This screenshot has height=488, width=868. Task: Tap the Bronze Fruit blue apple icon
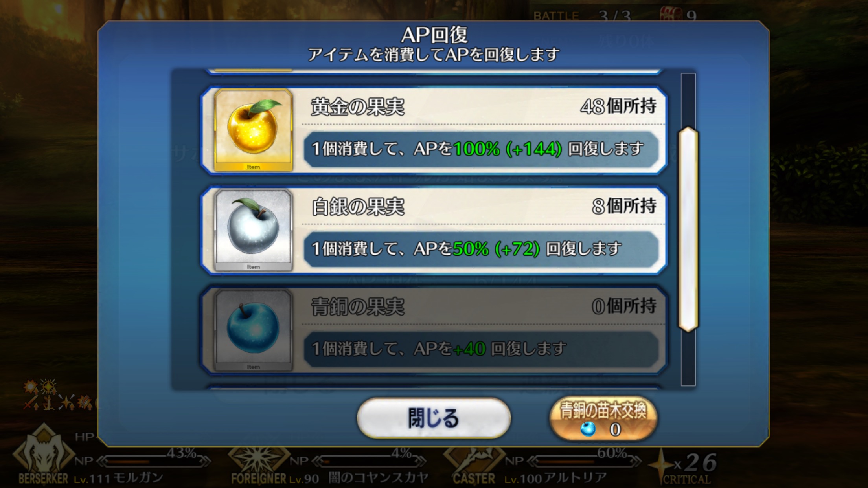click(254, 330)
